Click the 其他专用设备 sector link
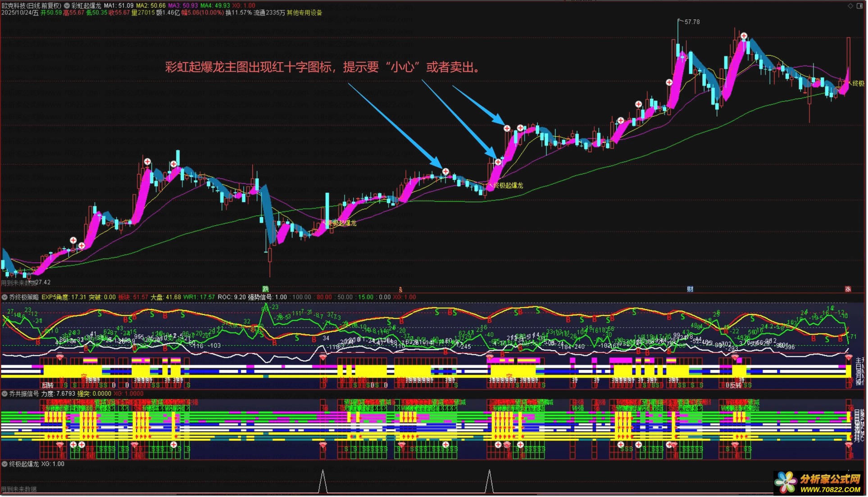Image resolution: width=868 pixels, height=497 pixels. 304,13
